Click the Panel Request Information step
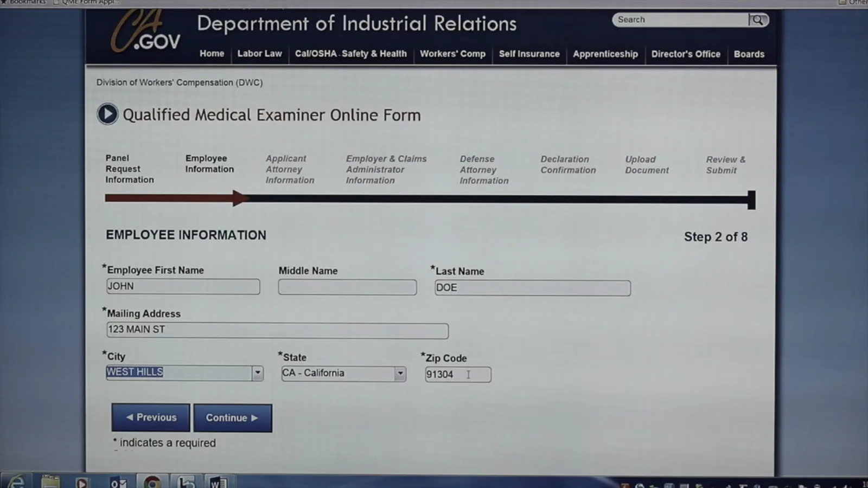868x488 pixels. pos(130,169)
